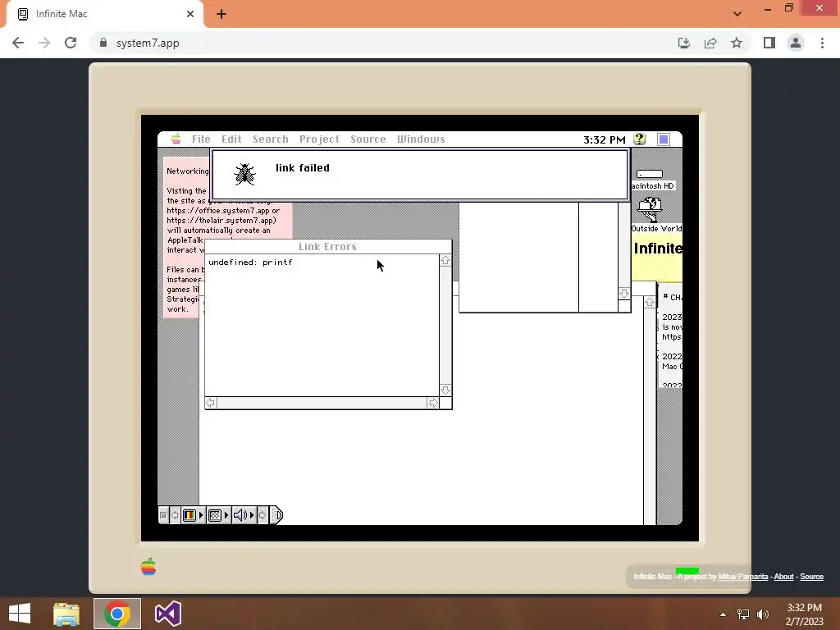Open the File menu
This screenshot has height=630, width=840.
click(201, 139)
